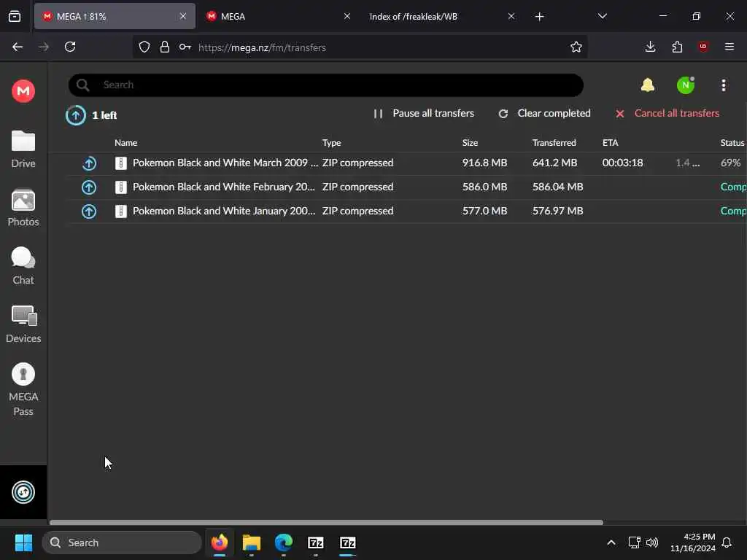Switch to the 'MEGA ↑ 81%' browser tab
Viewport: 747px width, 560px height.
pyautogui.click(x=115, y=16)
